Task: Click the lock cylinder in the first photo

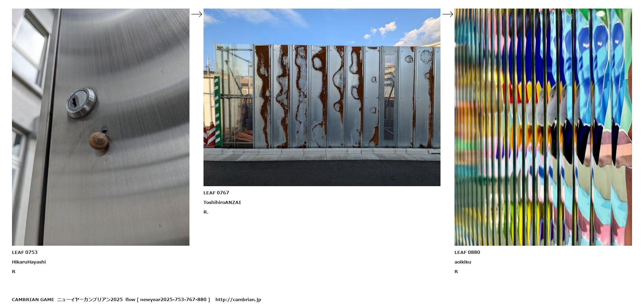Action: coord(81,103)
